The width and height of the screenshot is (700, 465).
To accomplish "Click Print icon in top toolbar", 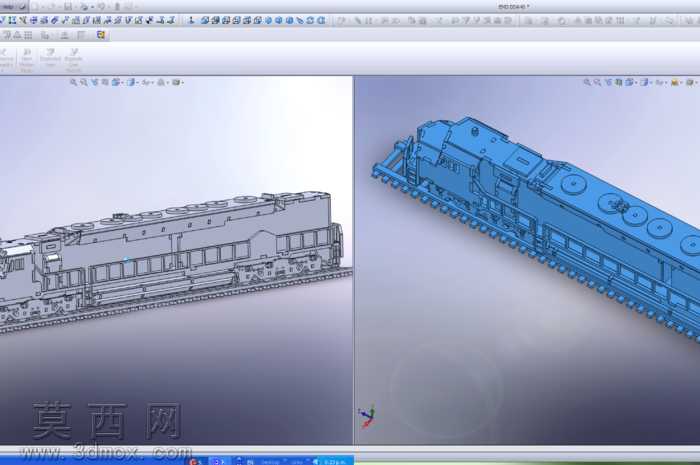I will pyautogui.click(x=83, y=6).
